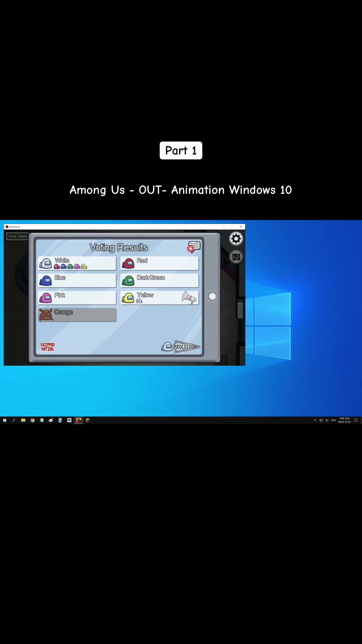Open the volume tray icon
The height and width of the screenshot is (644, 362).
327,420
